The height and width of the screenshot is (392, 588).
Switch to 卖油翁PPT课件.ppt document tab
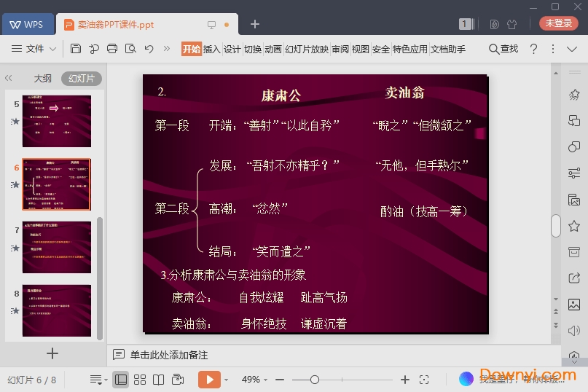point(147,24)
